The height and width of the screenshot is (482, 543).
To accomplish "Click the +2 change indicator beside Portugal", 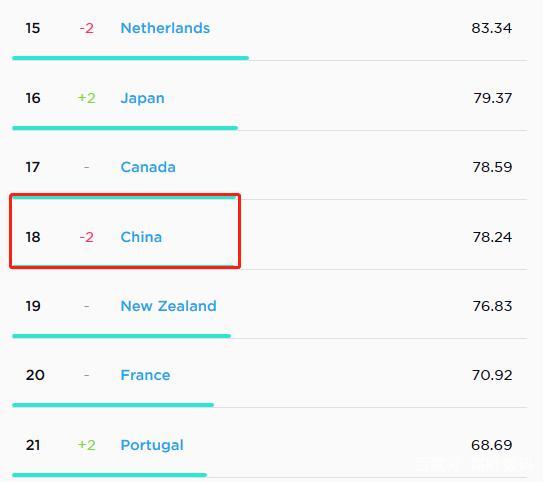I will pos(87,445).
